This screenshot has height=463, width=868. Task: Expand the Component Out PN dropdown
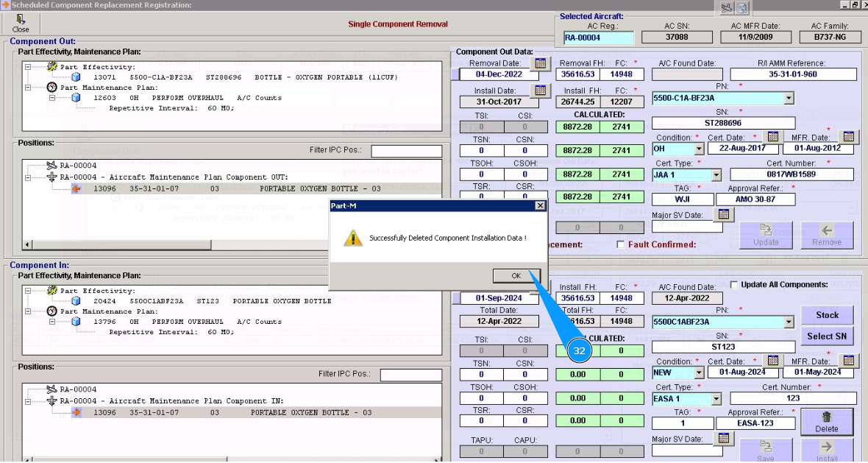pos(789,98)
